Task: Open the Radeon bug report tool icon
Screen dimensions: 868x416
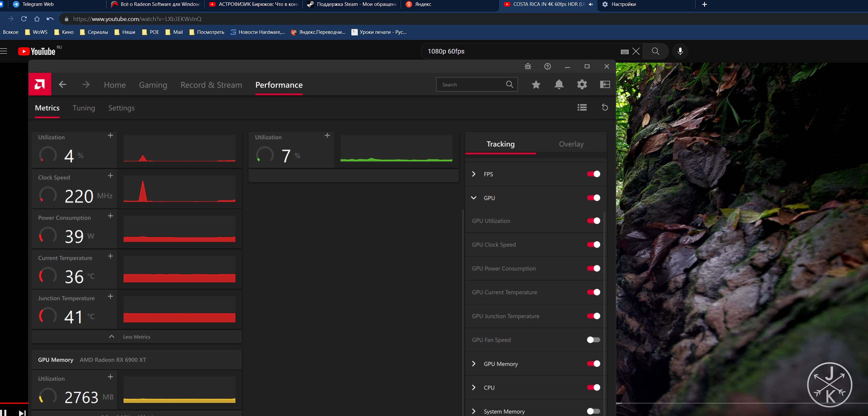Action: tap(528, 66)
